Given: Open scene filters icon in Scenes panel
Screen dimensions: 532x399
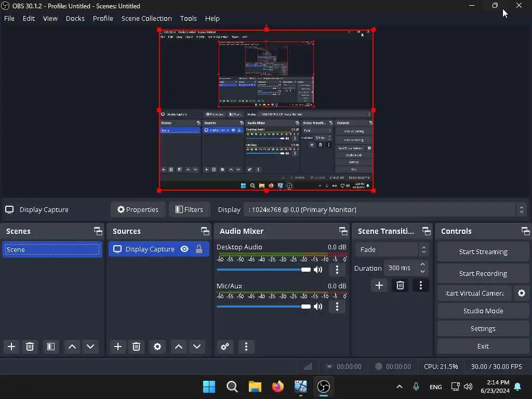Looking at the screenshot, I should tap(50, 347).
